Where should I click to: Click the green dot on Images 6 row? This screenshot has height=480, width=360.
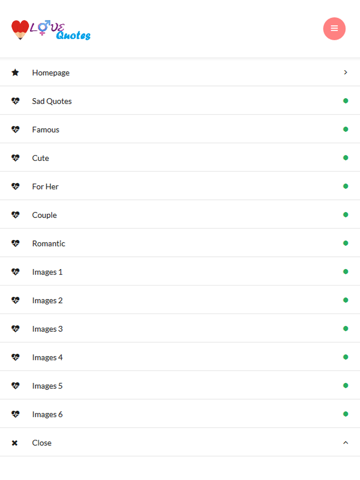346,414
